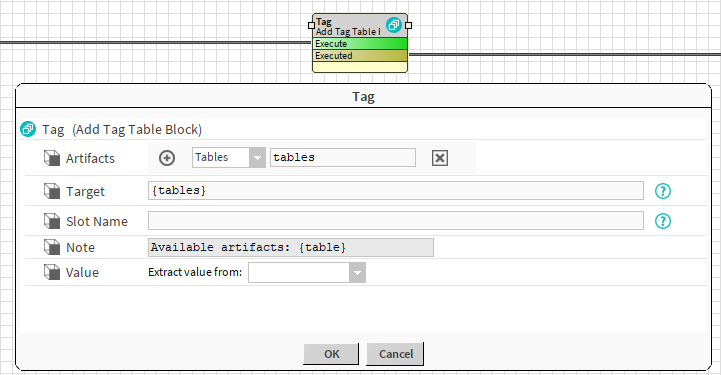This screenshot has height=375, width=721.
Task: Remove the tables artifact with X button
Action: pos(440,158)
